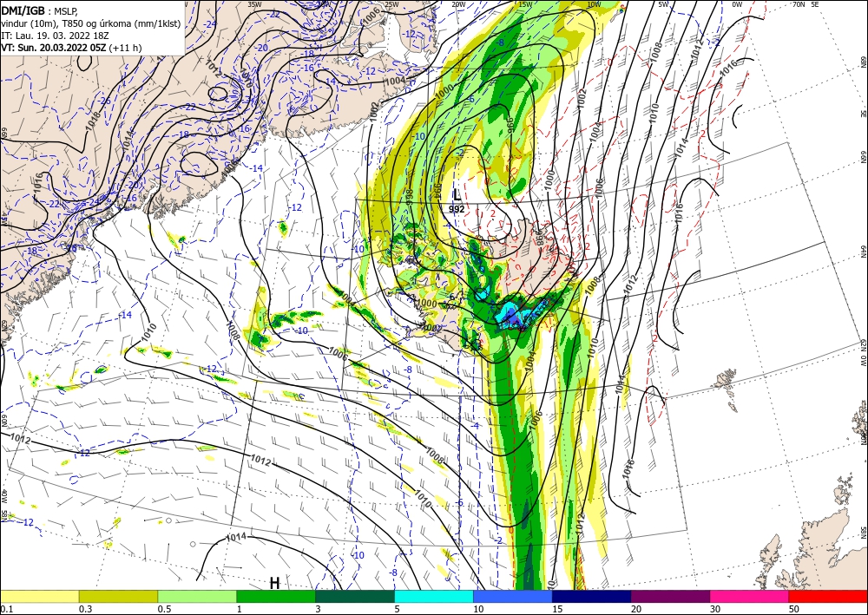The height and width of the screenshot is (615, 868).
Task: Click the 'DMI/IGB : MSLP,' title text
Action: (39, 11)
